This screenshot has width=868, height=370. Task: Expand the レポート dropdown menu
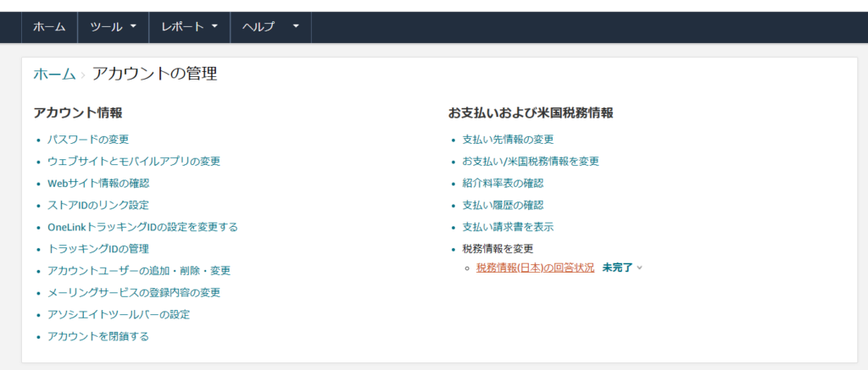click(189, 26)
